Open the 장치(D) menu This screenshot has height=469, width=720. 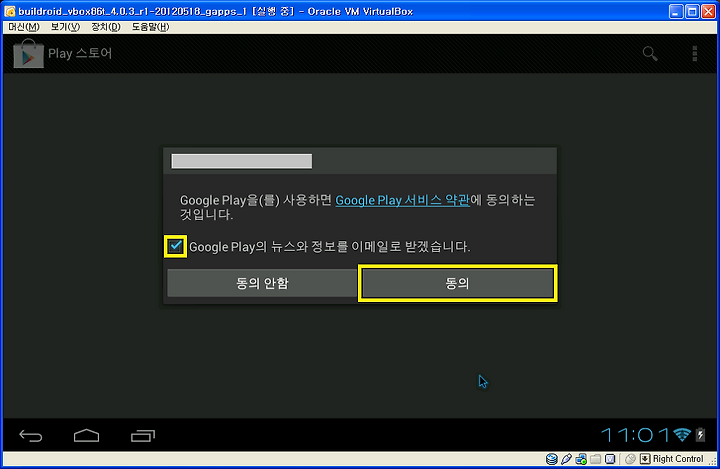(106, 27)
